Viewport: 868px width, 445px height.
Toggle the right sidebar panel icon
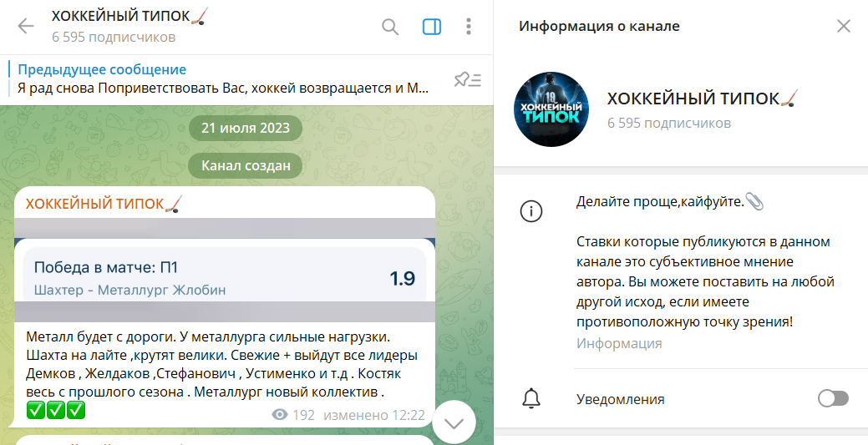pyautogui.click(x=432, y=26)
